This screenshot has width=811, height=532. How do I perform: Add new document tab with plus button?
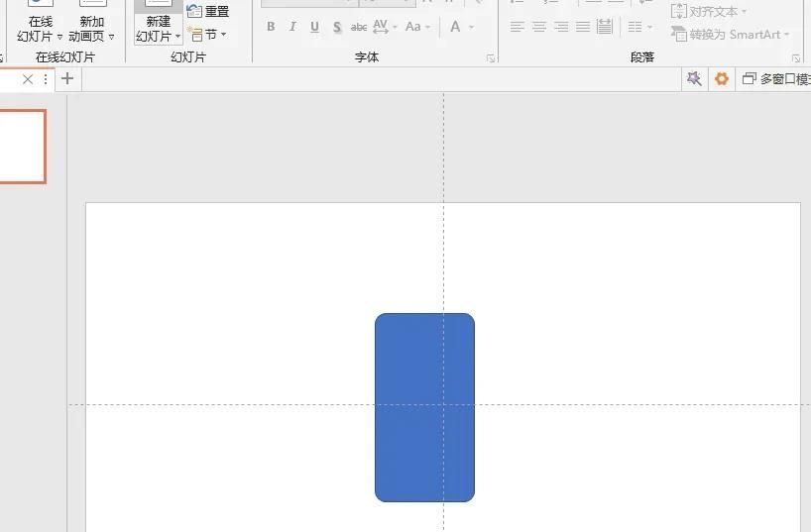[x=67, y=78]
